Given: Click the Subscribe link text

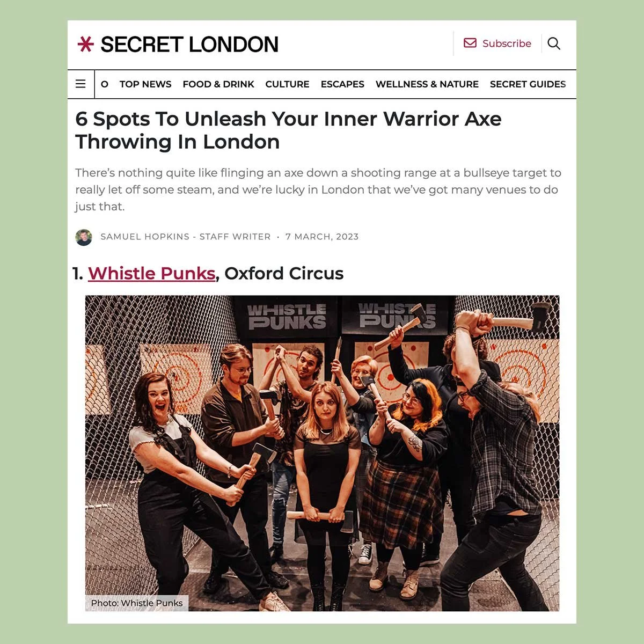Looking at the screenshot, I should coord(507,43).
